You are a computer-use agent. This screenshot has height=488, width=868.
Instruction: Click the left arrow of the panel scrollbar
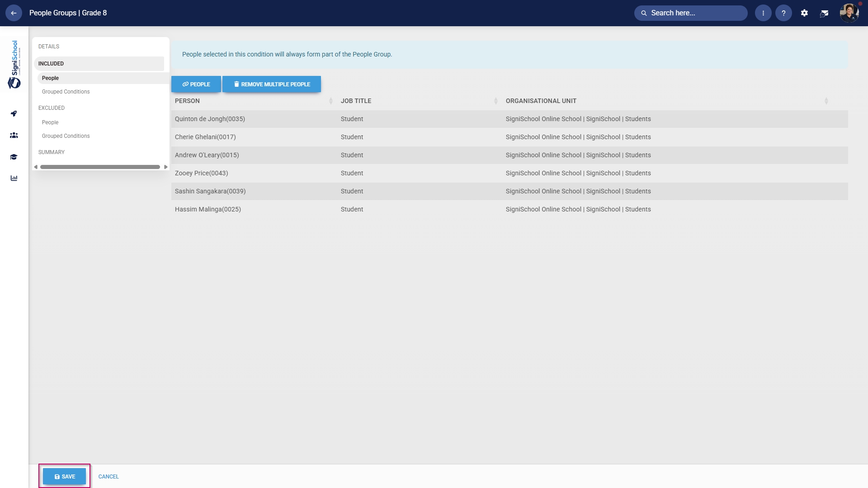pyautogui.click(x=36, y=167)
